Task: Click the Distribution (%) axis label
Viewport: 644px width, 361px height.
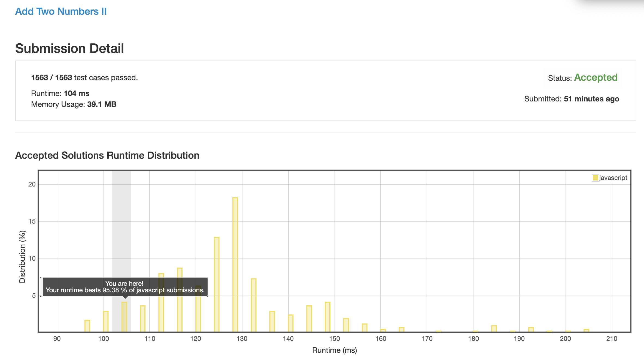Action: [x=22, y=257]
